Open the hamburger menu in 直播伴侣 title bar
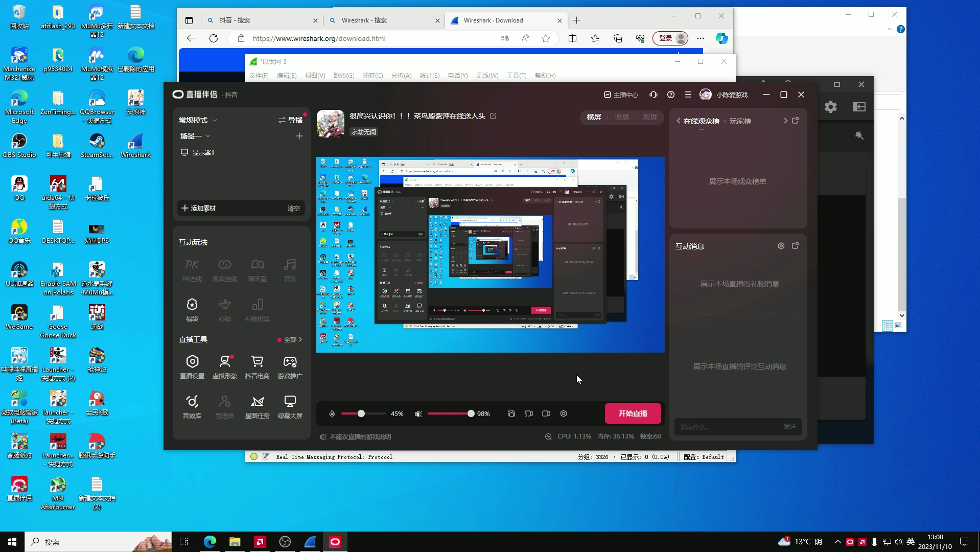The width and height of the screenshot is (980, 552). 688,95
